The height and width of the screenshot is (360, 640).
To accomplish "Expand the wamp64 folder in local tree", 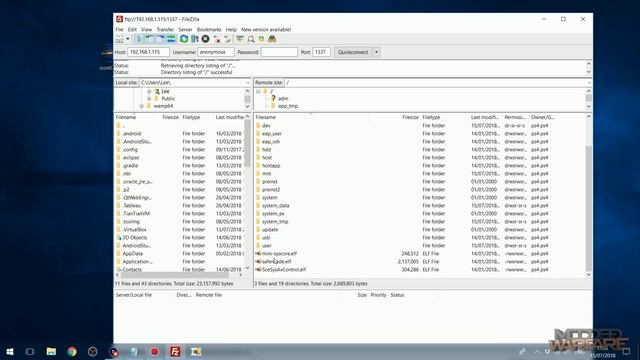I will coord(141,106).
